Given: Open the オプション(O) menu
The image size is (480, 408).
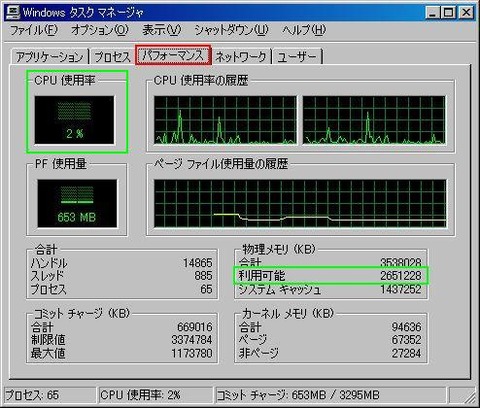Looking at the screenshot, I should pos(100,30).
